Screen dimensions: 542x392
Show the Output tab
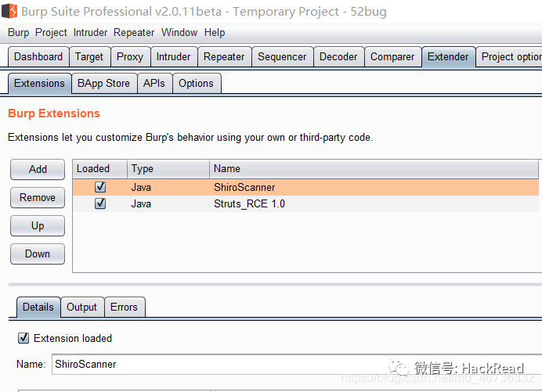click(82, 307)
